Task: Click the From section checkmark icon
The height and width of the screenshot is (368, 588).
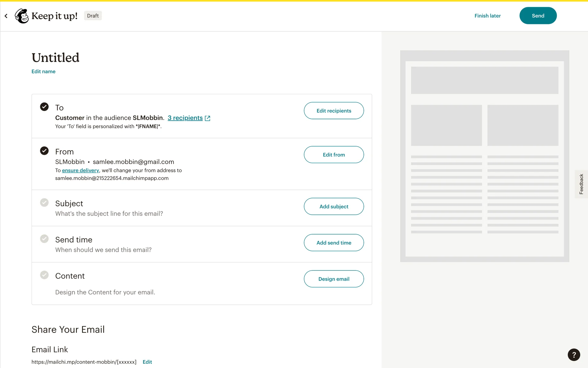Action: point(44,151)
